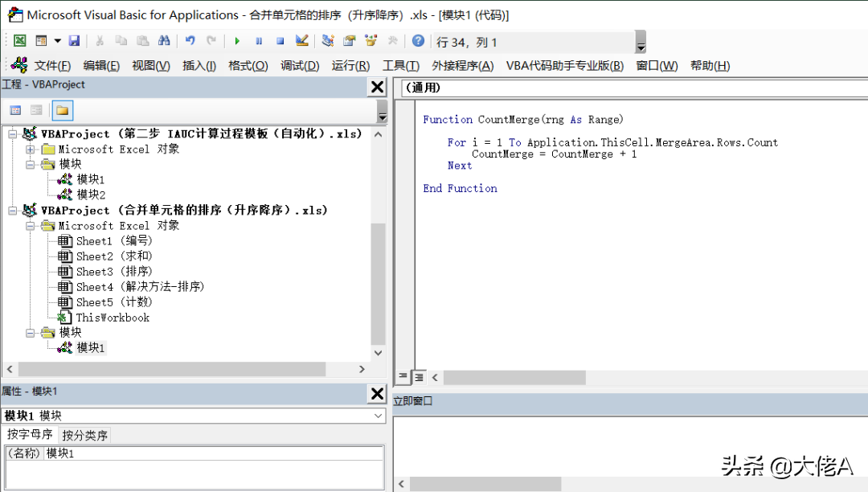
Task: Select Sheet5 (计数) in project tree
Action: [x=114, y=302]
